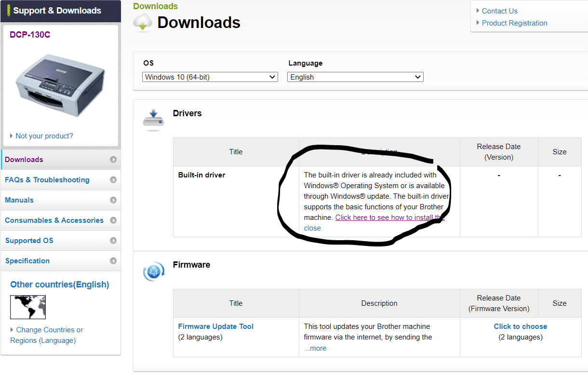588x381 pixels.
Task: Click arrow icon on Consumables & Accessories row
Action: (113, 220)
